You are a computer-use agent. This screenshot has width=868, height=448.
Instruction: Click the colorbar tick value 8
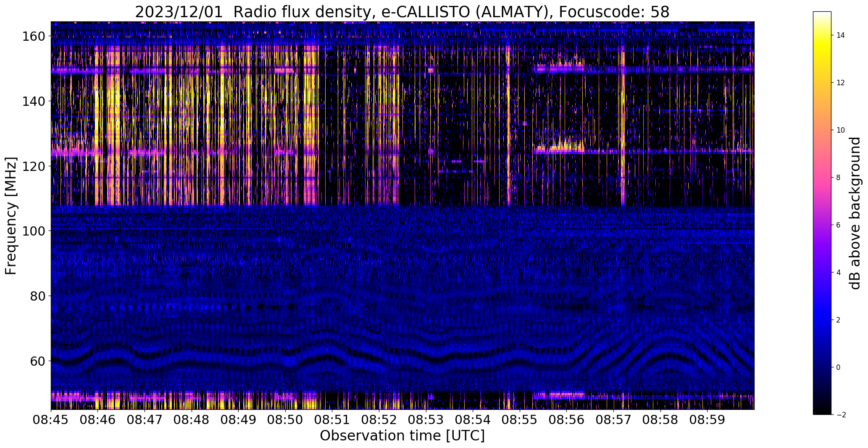pyautogui.click(x=838, y=178)
